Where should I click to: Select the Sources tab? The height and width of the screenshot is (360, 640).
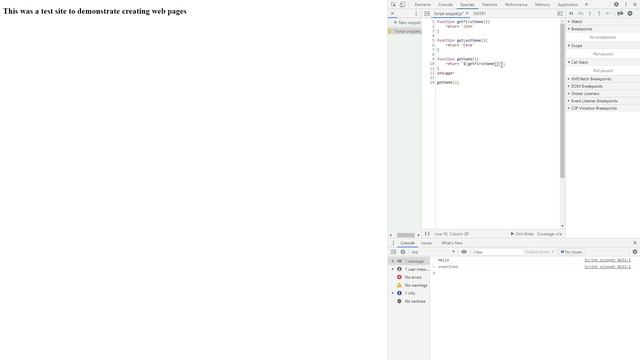point(467,4)
